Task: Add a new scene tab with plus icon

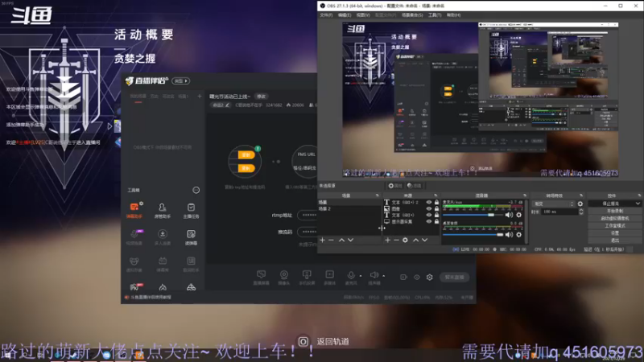Action: coord(200,96)
